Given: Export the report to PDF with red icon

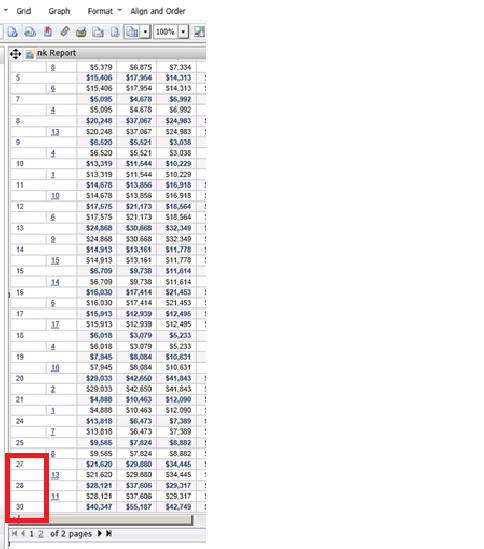Looking at the screenshot, I should (x=48, y=32).
